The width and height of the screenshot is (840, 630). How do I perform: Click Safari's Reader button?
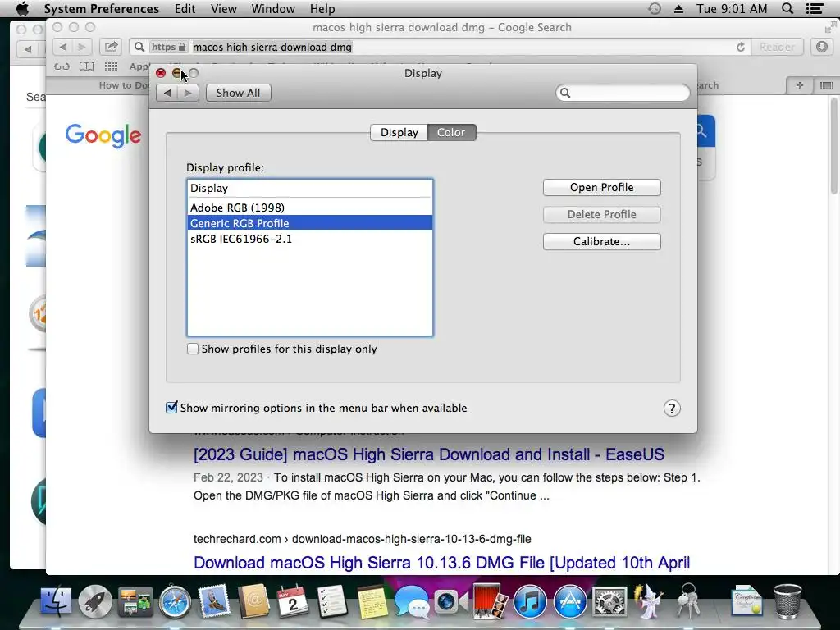[x=777, y=47]
